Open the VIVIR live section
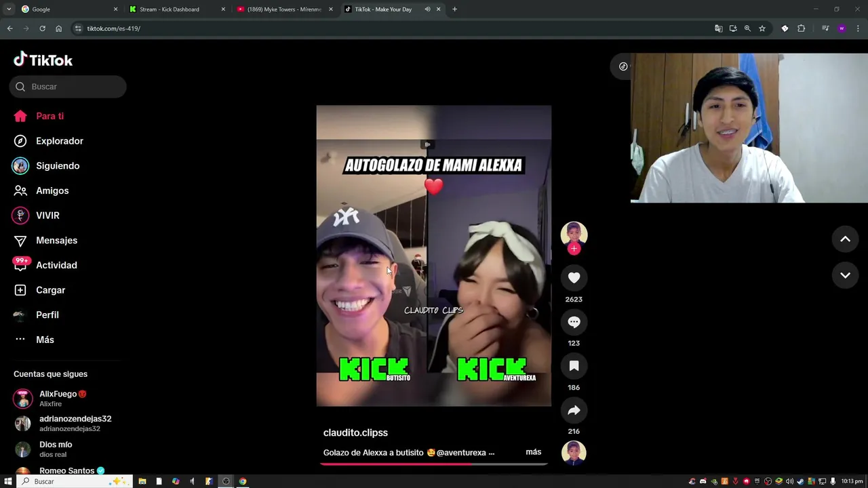 coord(37,216)
